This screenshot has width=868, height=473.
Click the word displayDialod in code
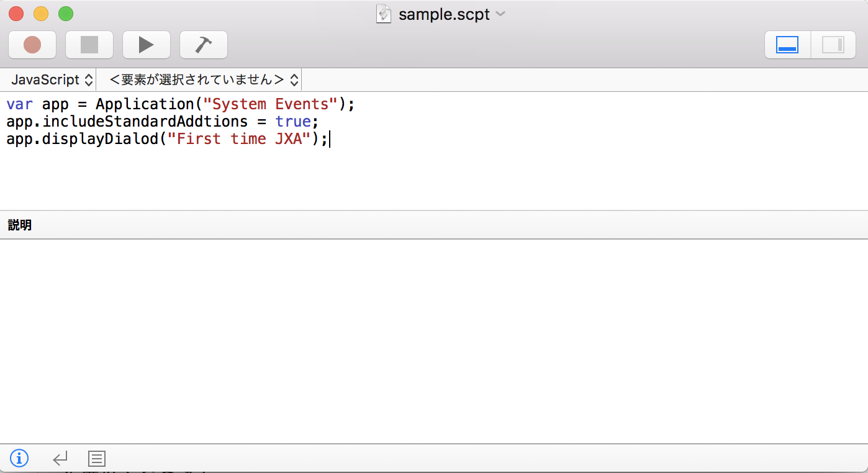point(101,138)
